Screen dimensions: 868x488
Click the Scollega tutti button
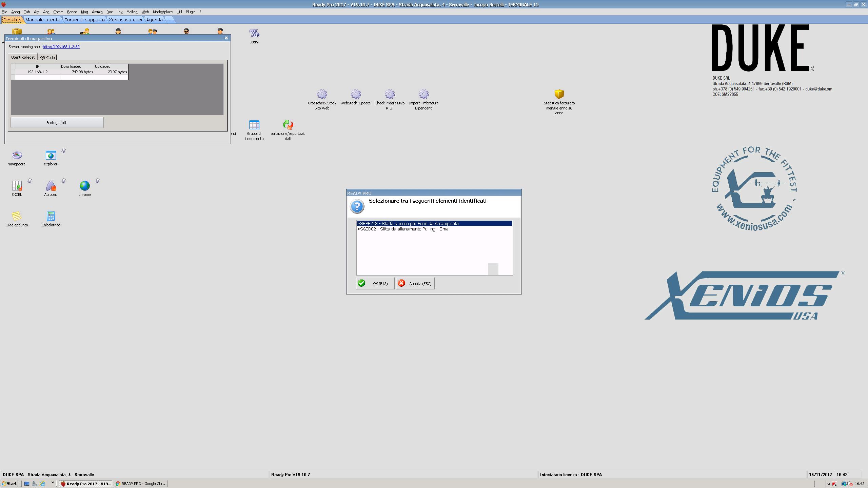click(x=57, y=123)
